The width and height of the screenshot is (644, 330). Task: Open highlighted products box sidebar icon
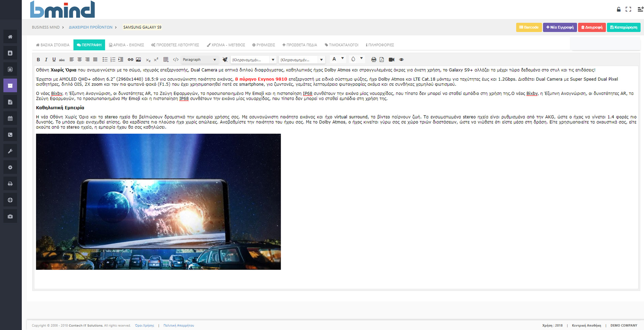coord(10,85)
